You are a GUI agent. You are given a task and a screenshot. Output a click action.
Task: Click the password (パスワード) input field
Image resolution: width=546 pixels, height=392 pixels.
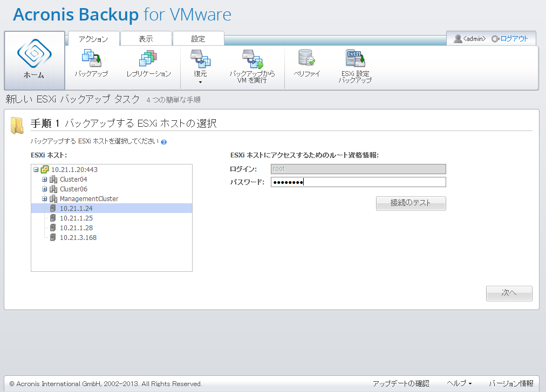[x=358, y=182]
